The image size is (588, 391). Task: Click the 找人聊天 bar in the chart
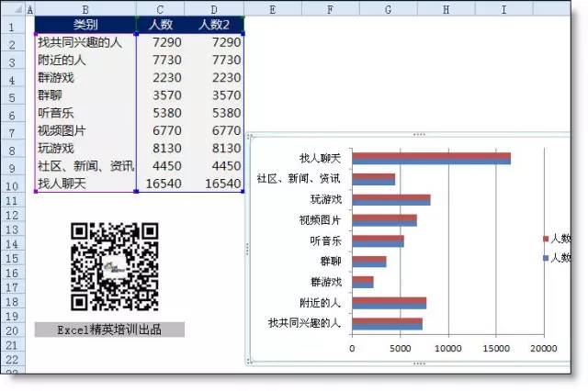click(431, 159)
